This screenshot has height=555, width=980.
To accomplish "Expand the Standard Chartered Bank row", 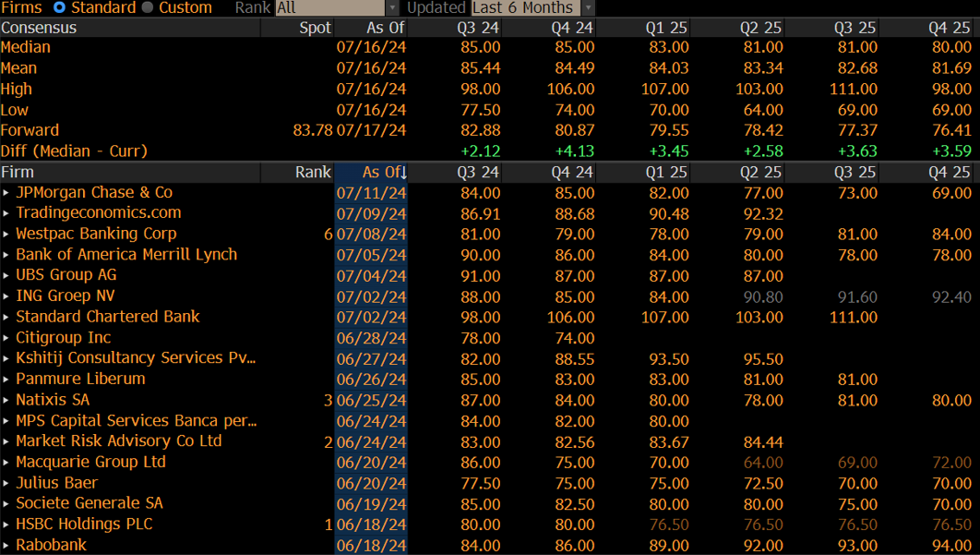I will point(6,317).
